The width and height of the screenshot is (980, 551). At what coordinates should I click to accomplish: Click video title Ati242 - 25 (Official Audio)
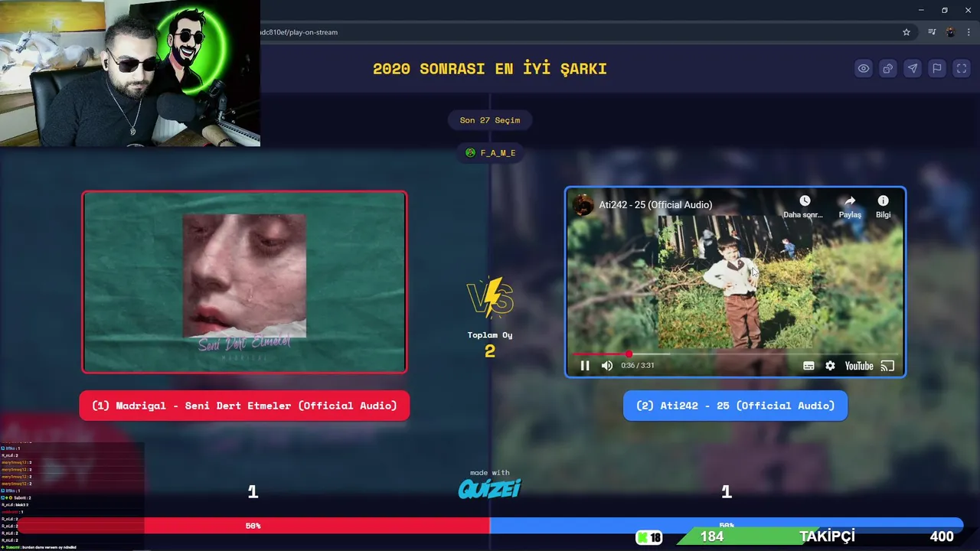pos(655,205)
